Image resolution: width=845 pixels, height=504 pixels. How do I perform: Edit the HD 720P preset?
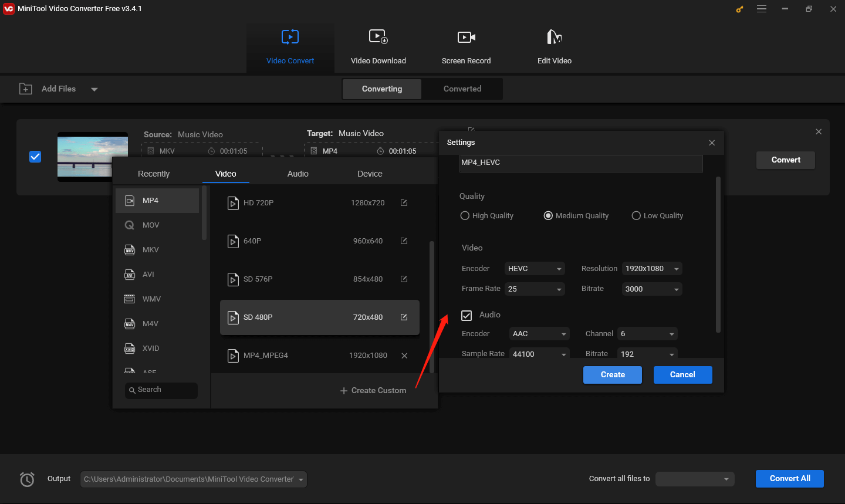[x=404, y=202]
